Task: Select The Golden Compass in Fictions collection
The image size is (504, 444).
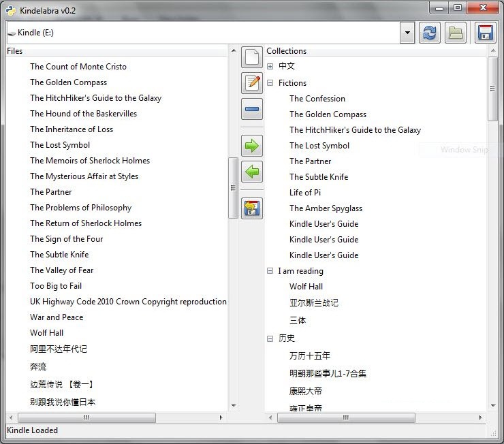Action: pos(328,114)
